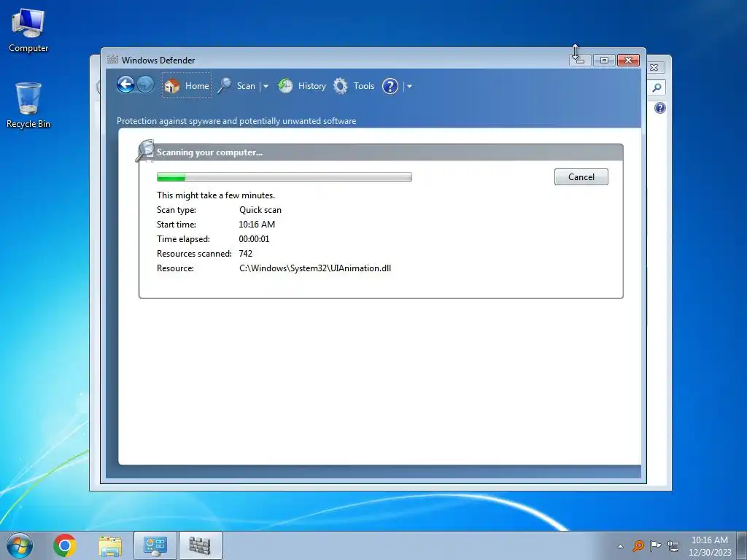
Task: Open the network tray icon
Action: coord(673,545)
